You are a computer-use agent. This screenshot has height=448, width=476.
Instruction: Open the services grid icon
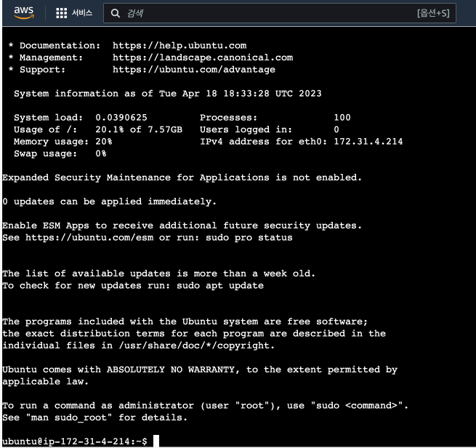(x=61, y=13)
